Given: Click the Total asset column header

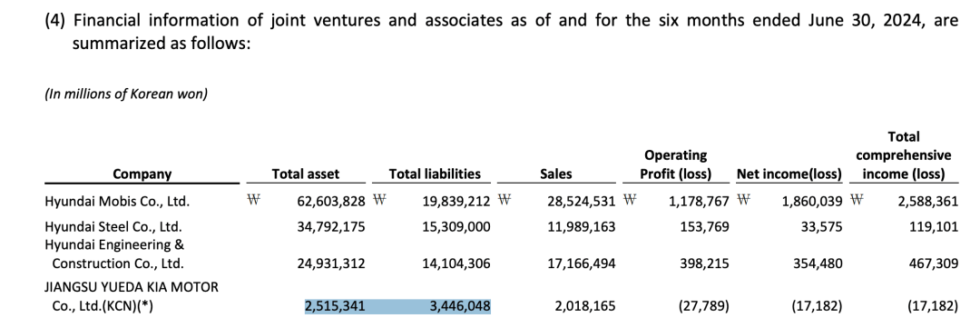Looking at the screenshot, I should pyautogui.click(x=306, y=174).
